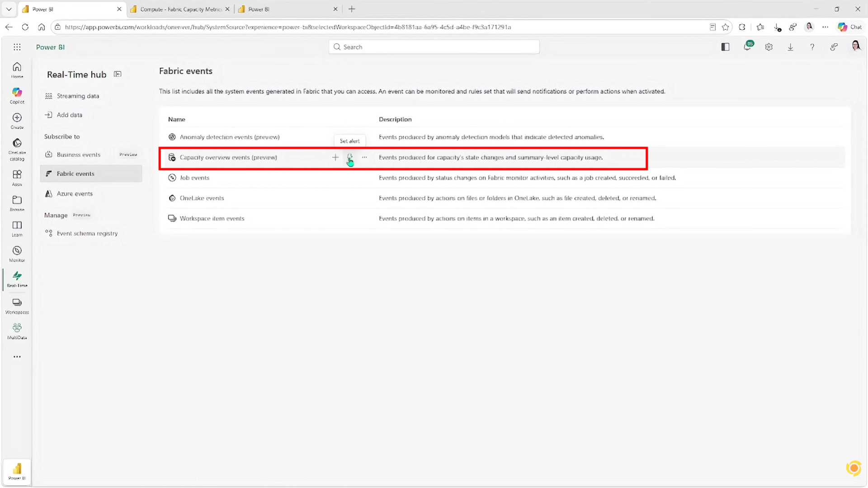Click the Power BI experience switcher
Screen dimensions: 868x488
(17, 472)
